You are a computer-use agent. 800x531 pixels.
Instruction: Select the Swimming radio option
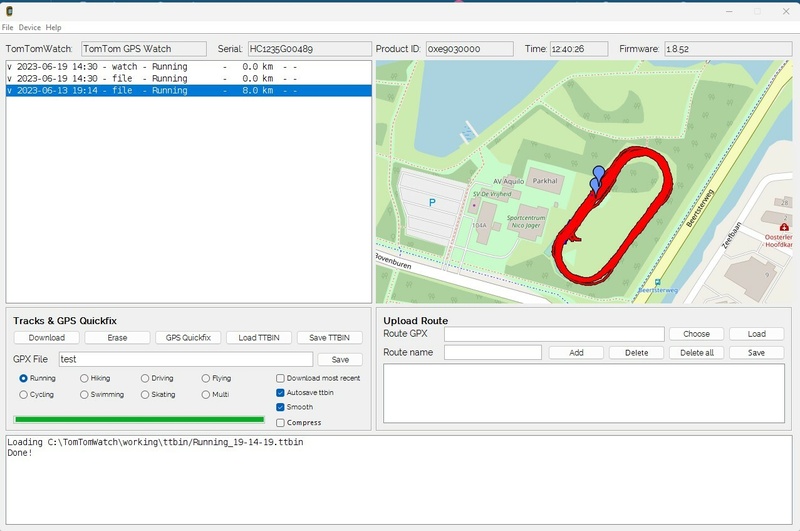[x=84, y=394]
